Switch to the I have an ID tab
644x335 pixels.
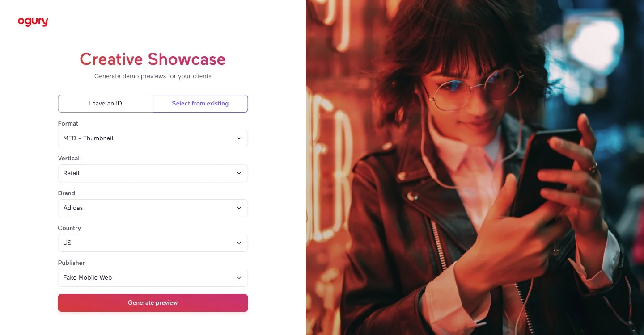[106, 103]
